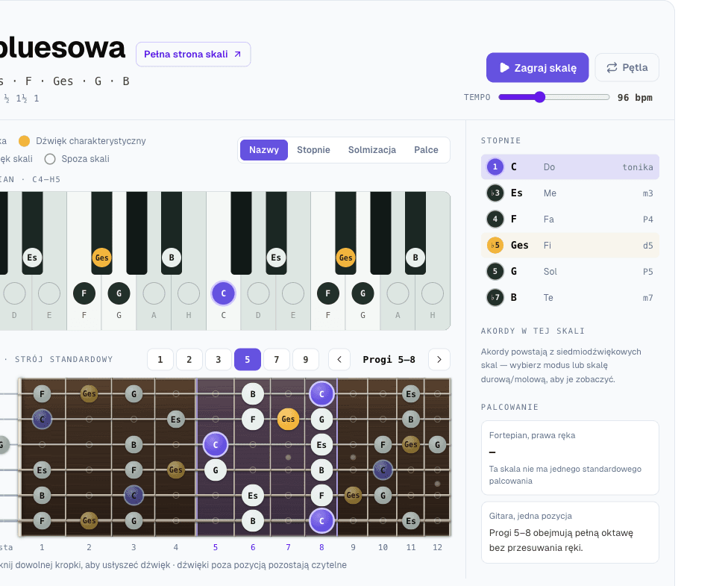728x586 pixels.
Task: Select fretboard position 2
Action: (x=189, y=359)
